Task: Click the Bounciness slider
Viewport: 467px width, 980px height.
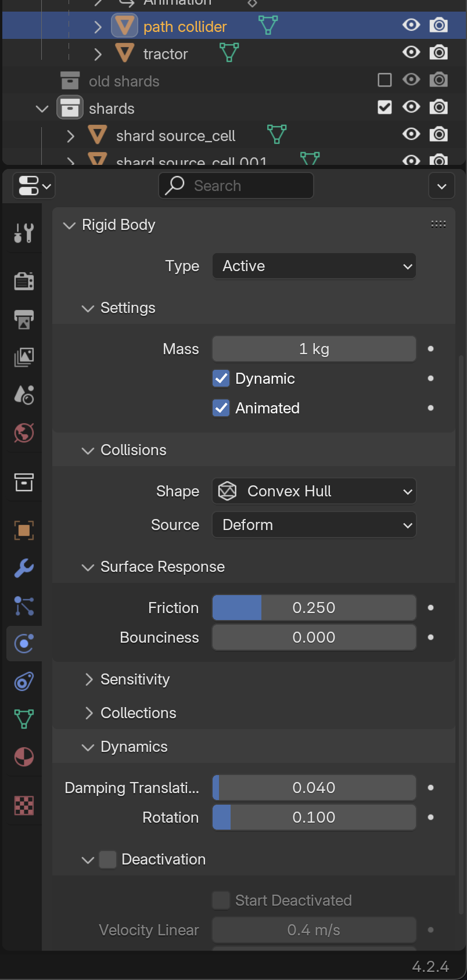Action: (314, 637)
